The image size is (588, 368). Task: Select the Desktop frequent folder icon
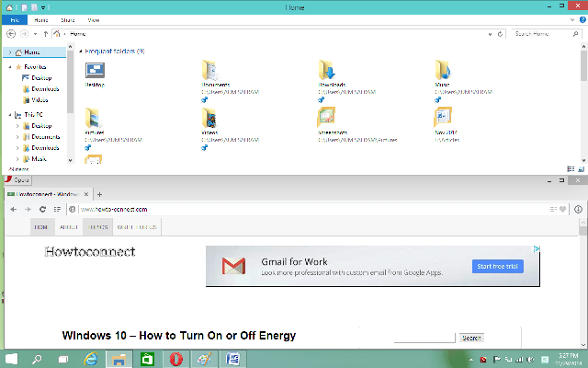point(95,71)
